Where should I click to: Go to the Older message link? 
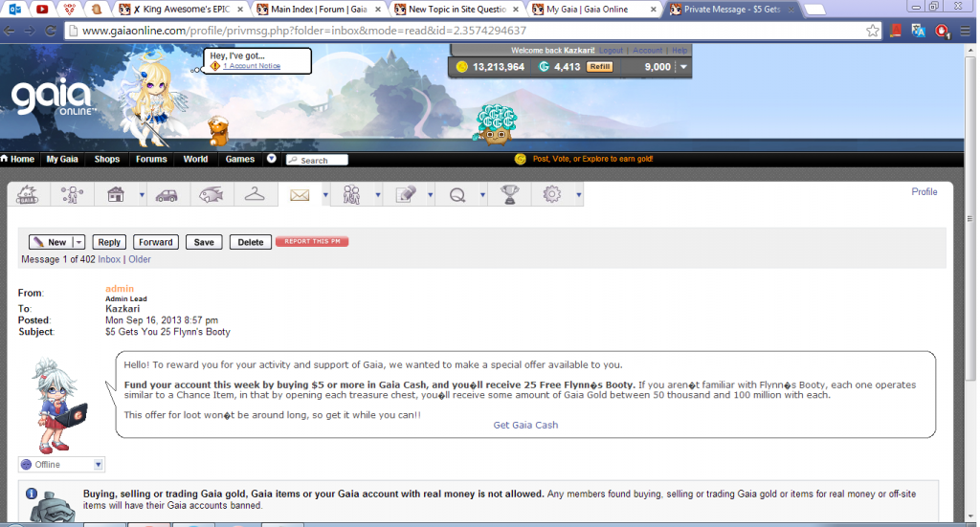(x=140, y=259)
